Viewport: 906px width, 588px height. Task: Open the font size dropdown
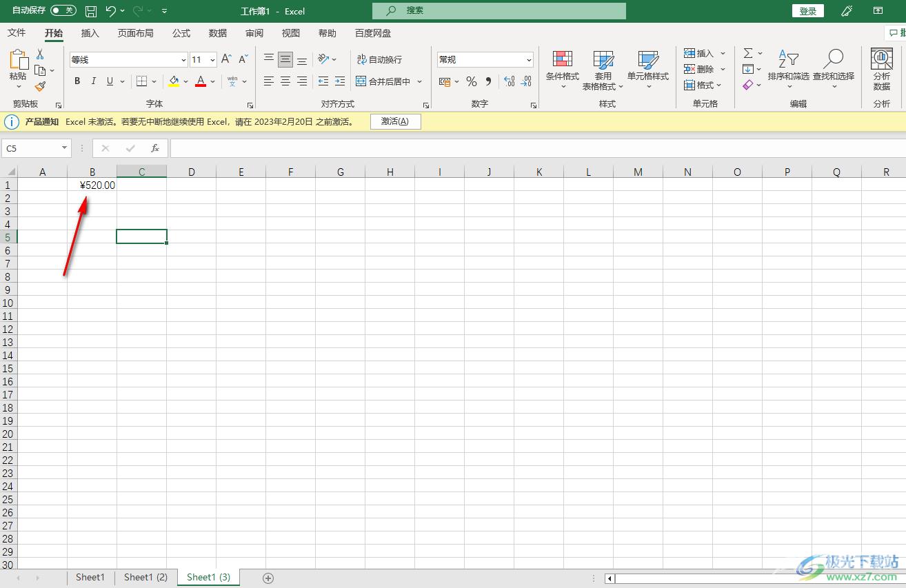tap(212, 60)
